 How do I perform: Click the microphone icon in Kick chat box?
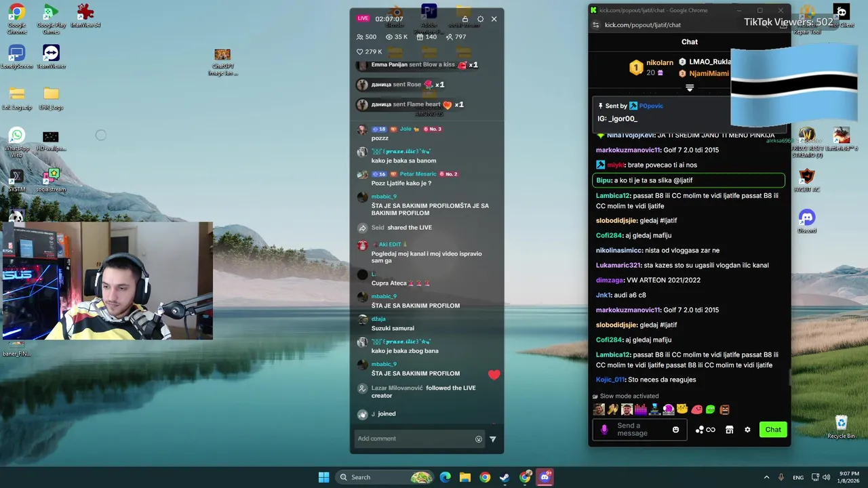[x=604, y=430]
